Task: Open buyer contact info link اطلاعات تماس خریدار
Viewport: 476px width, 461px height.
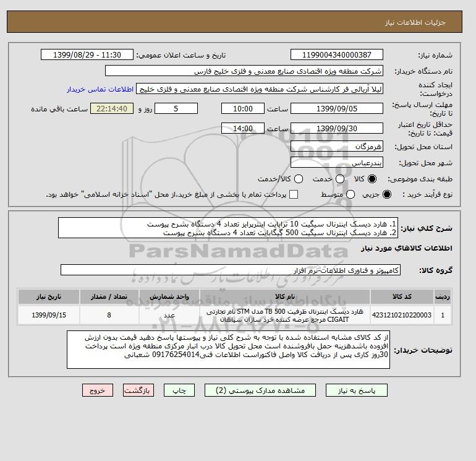Action: click(100, 89)
